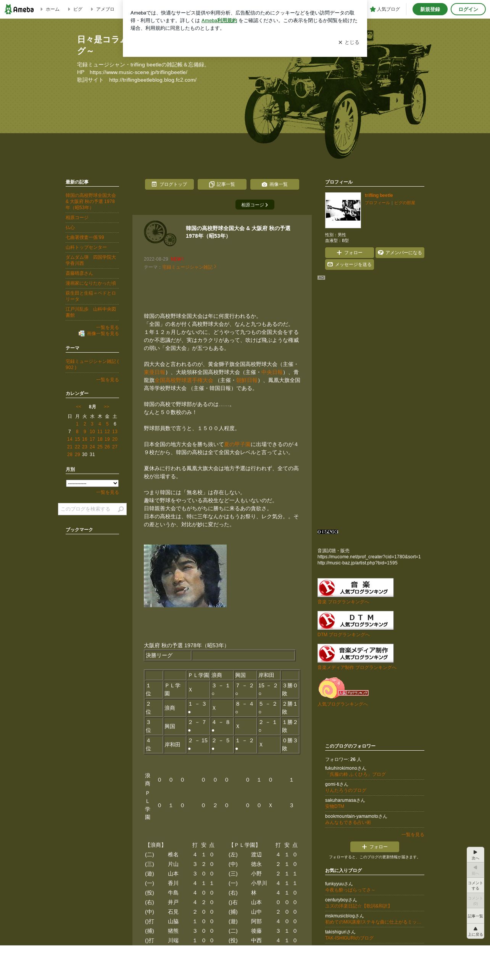Close the cookie notice with とじる
The image size is (490, 980).
pos(349,42)
